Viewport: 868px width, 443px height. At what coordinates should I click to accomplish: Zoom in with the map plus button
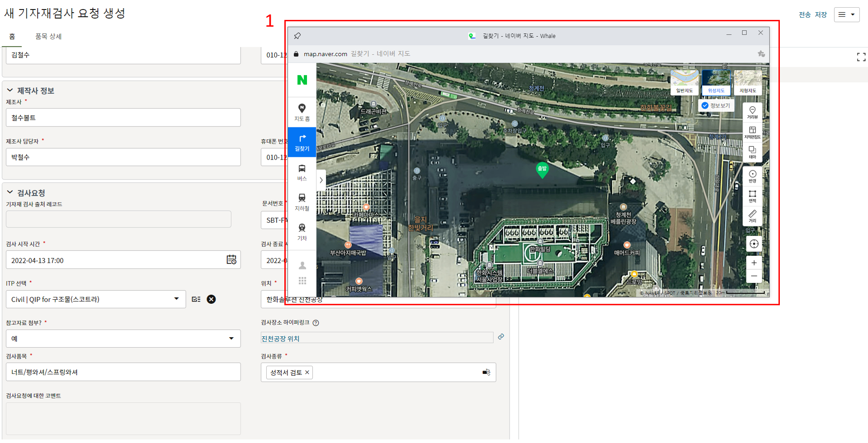tap(754, 263)
